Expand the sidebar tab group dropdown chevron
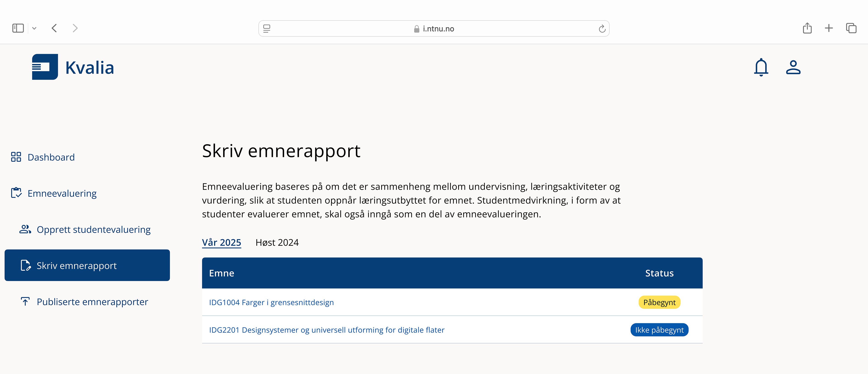868x374 pixels. (34, 28)
